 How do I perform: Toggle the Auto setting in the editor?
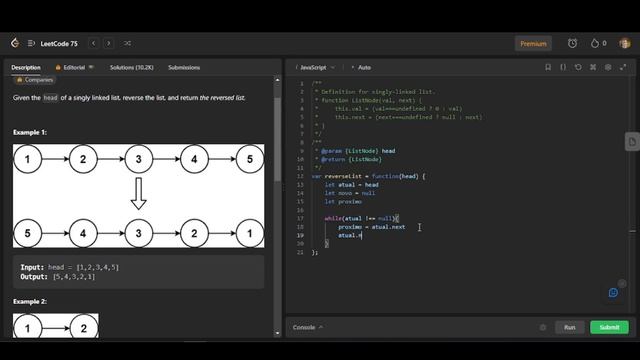click(x=362, y=67)
